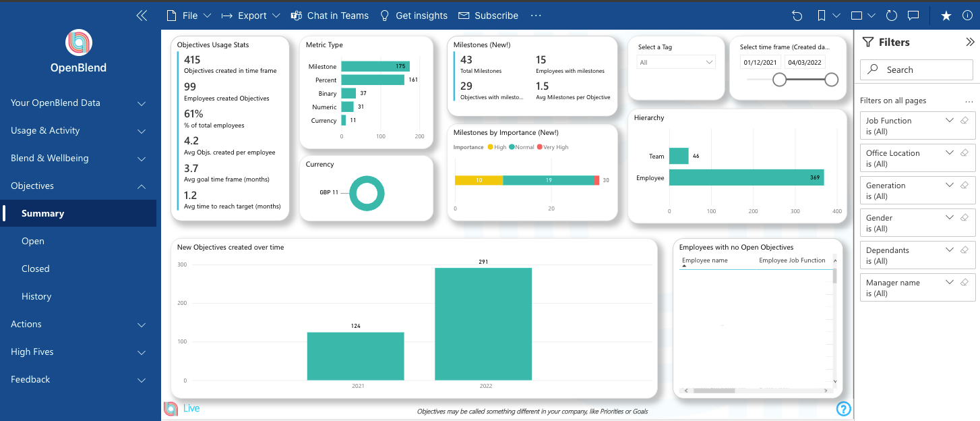The width and height of the screenshot is (980, 421).
Task: Open Filters on all pages options
Action: (x=969, y=101)
